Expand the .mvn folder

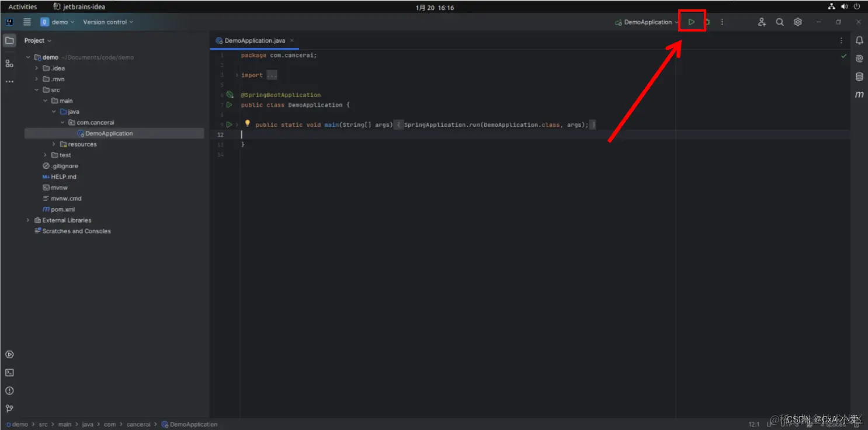click(36, 79)
